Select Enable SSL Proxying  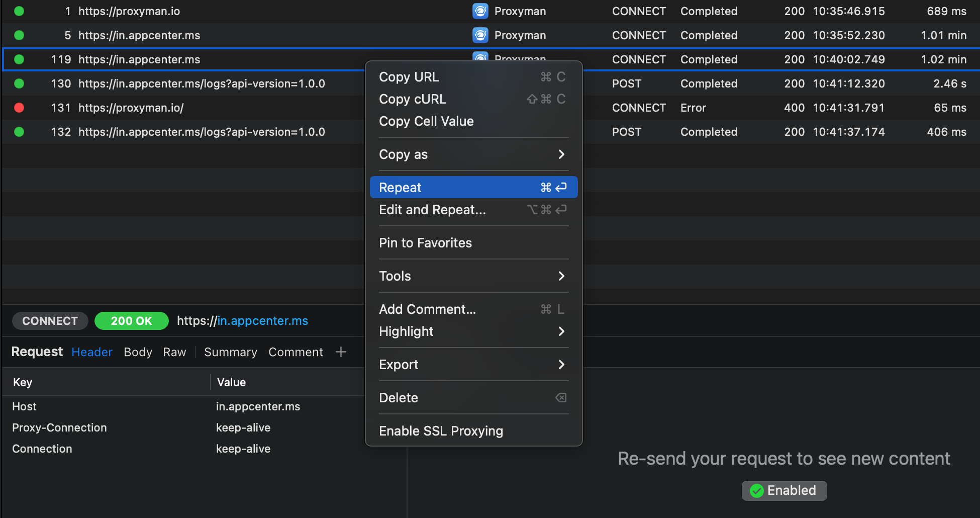tap(473, 431)
